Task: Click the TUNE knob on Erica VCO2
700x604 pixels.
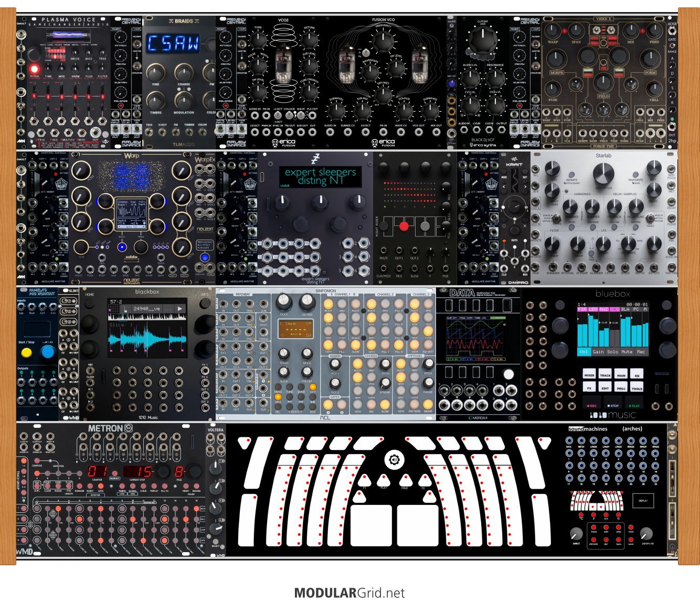Action: point(258,39)
